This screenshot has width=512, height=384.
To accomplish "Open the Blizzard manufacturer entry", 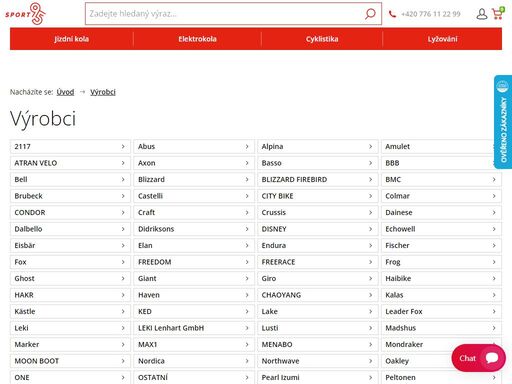I will click(x=194, y=179).
